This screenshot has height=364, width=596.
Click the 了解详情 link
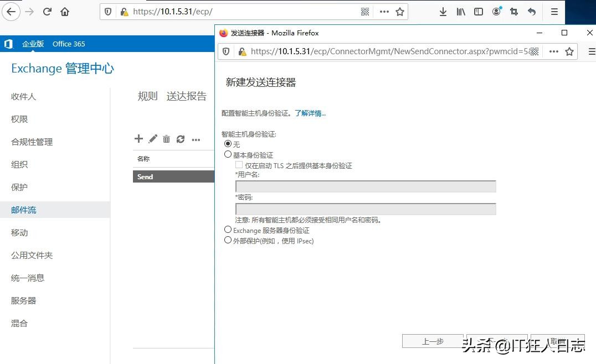(x=310, y=113)
